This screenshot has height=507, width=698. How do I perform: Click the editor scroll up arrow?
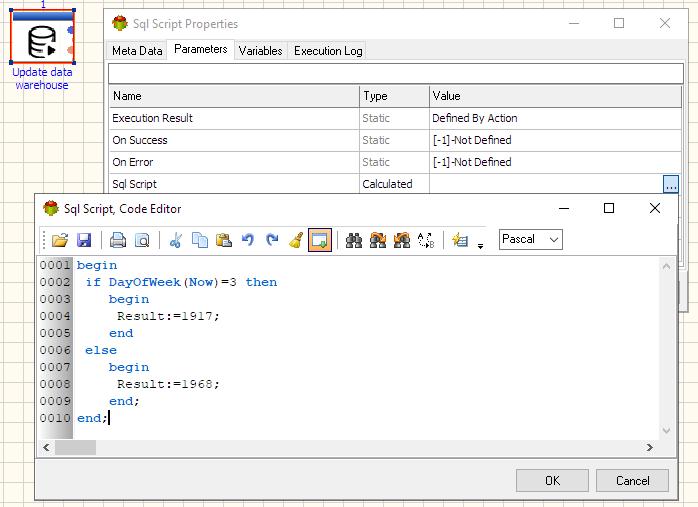(666, 266)
